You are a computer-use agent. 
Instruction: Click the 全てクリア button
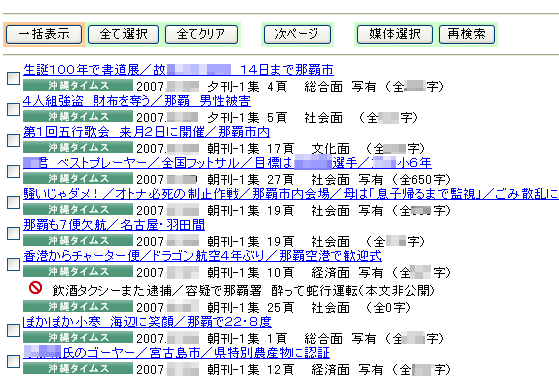[x=201, y=34]
